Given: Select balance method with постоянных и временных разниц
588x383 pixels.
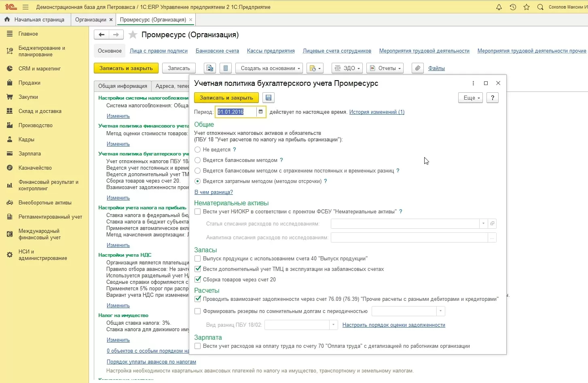Looking at the screenshot, I should tap(198, 171).
